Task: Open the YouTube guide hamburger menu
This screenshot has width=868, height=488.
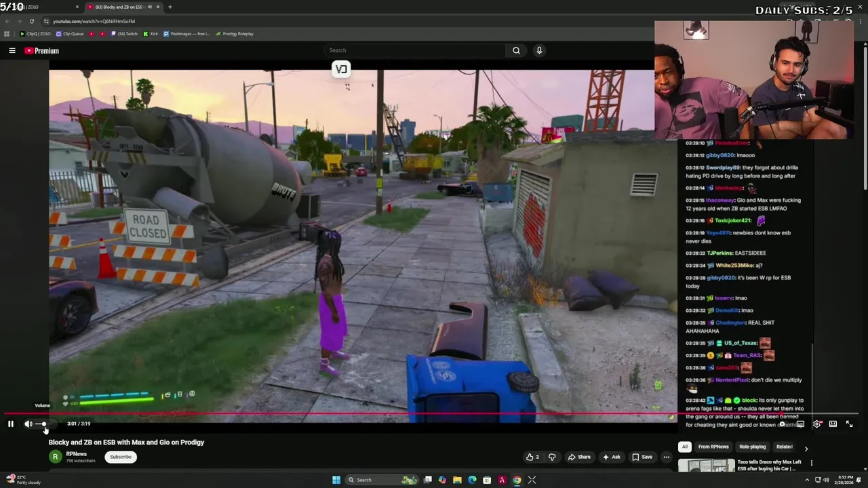Action: tap(12, 51)
